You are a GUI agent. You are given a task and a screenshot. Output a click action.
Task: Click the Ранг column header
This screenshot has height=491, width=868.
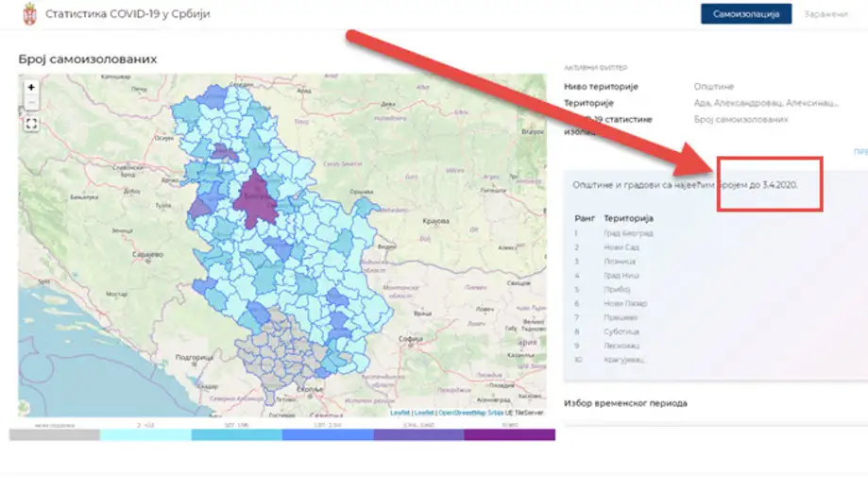tap(585, 218)
